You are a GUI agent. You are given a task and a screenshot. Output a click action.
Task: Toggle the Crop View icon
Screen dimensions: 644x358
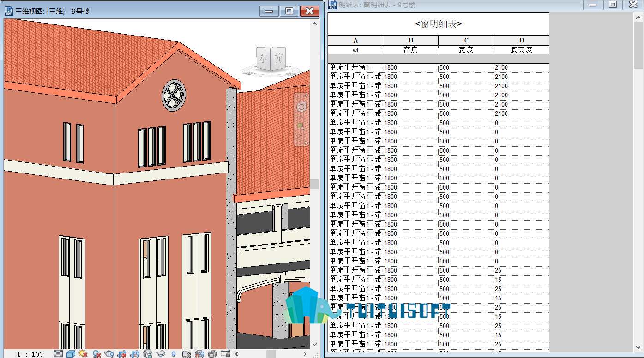(x=122, y=354)
